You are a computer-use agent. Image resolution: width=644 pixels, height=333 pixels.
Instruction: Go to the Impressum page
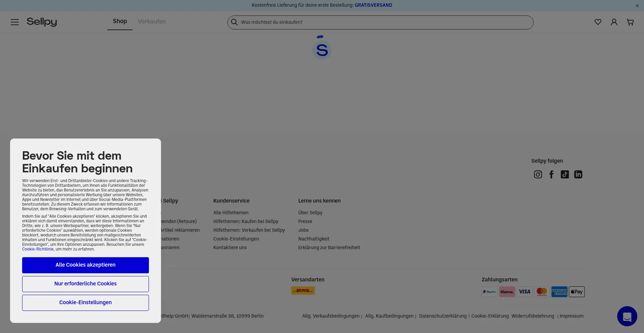[572, 316]
